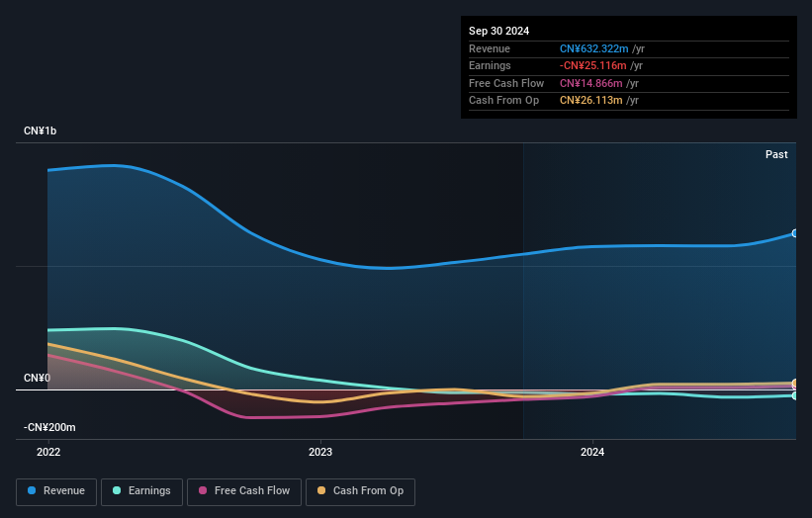Click the 2023 x-axis label
This screenshot has height=518, width=812.
coord(320,452)
